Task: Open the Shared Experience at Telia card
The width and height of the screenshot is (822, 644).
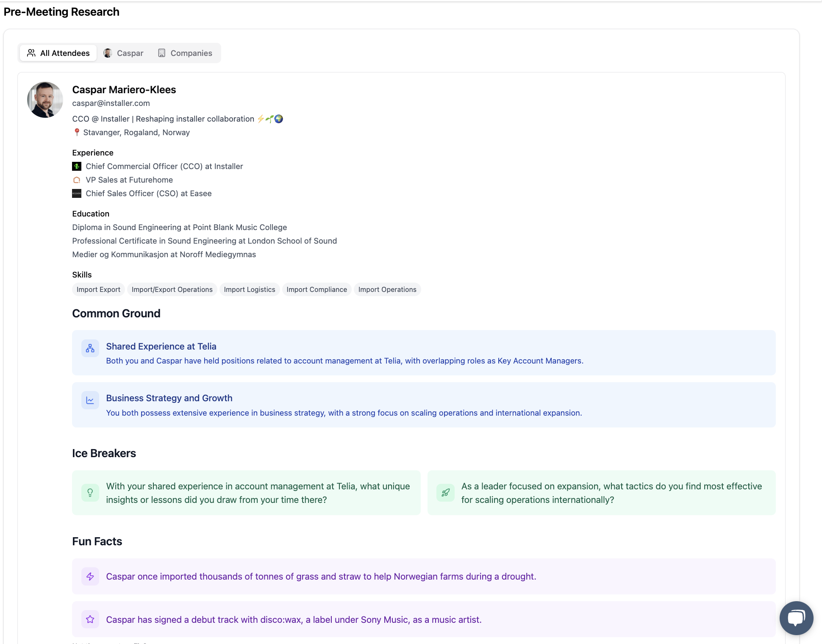Action: [161, 346]
